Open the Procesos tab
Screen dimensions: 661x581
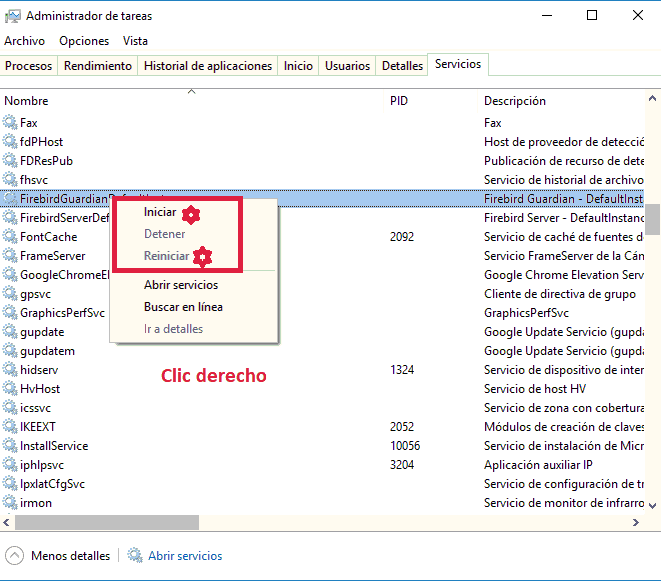pos(28,66)
